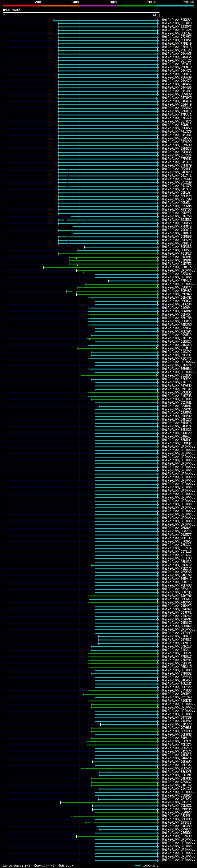Image resolution: width=197 pixels, height=868 pixels.
Task: Select the UniRef100_A9P851 label
Action: (177, 40)
